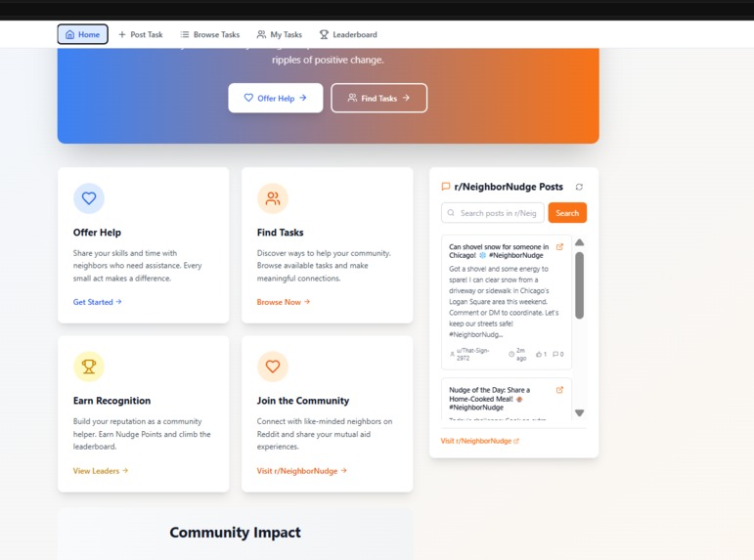Go to Post Task page
The width and height of the screenshot is (754, 560).
pyautogui.click(x=141, y=34)
